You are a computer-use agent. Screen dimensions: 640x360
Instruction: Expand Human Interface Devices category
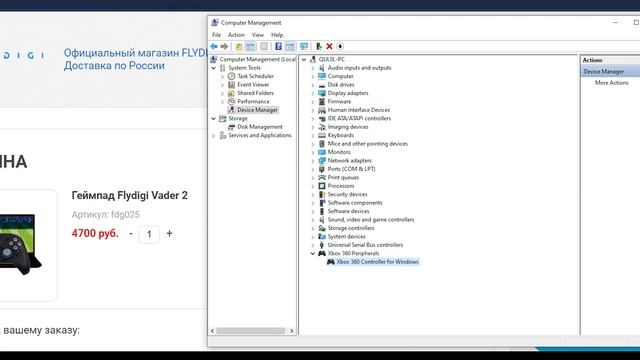pos(313,110)
